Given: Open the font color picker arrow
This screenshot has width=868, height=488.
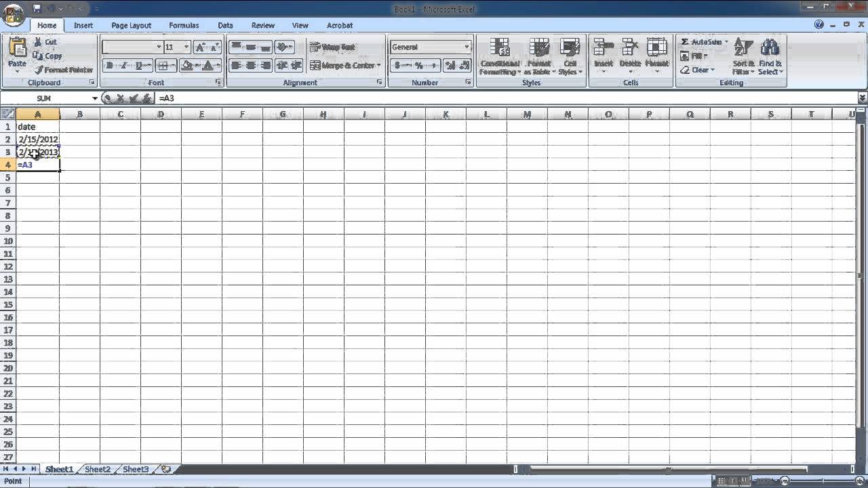Looking at the screenshot, I should pos(218,66).
